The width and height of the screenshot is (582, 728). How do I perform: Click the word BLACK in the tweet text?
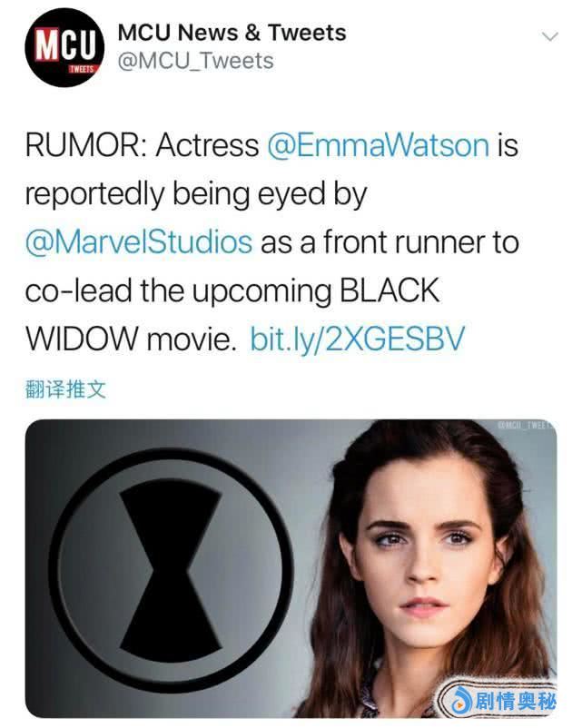pos(390,290)
